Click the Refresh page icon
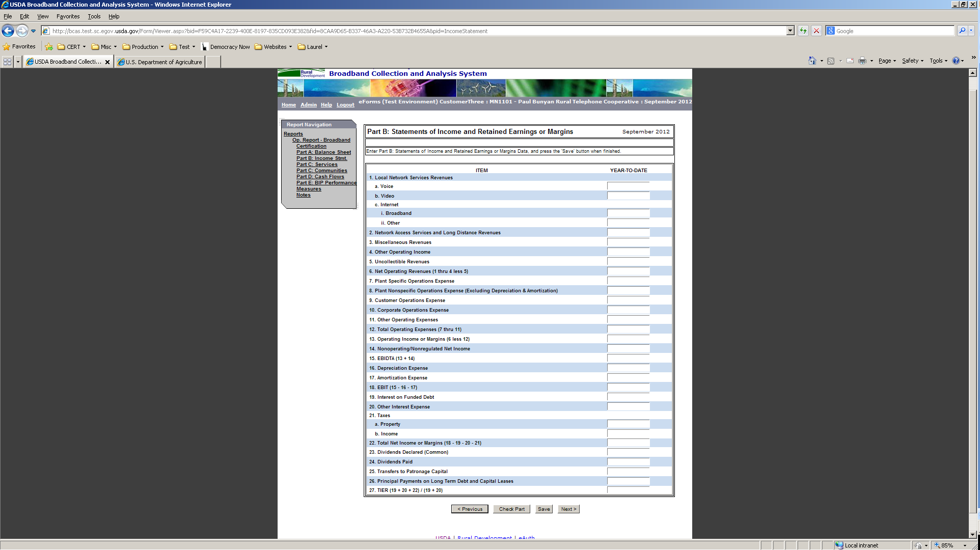This screenshot has height=550, width=980. tap(803, 31)
